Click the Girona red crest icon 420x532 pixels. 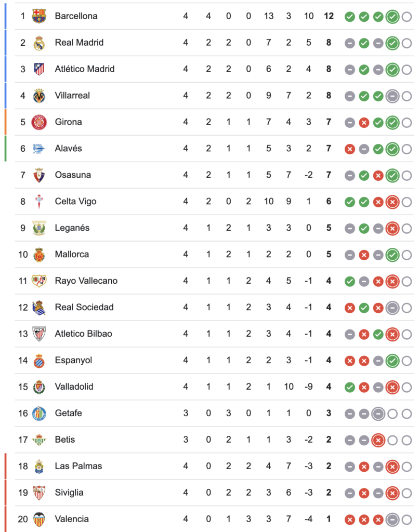[39, 122]
